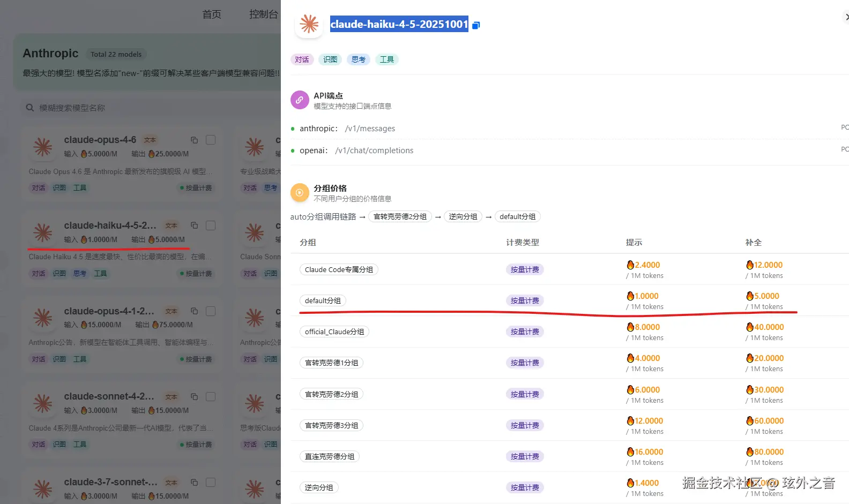Image resolution: width=849 pixels, height=504 pixels.
Task: Click default分组 chip in auto chain
Action: pyautogui.click(x=518, y=216)
